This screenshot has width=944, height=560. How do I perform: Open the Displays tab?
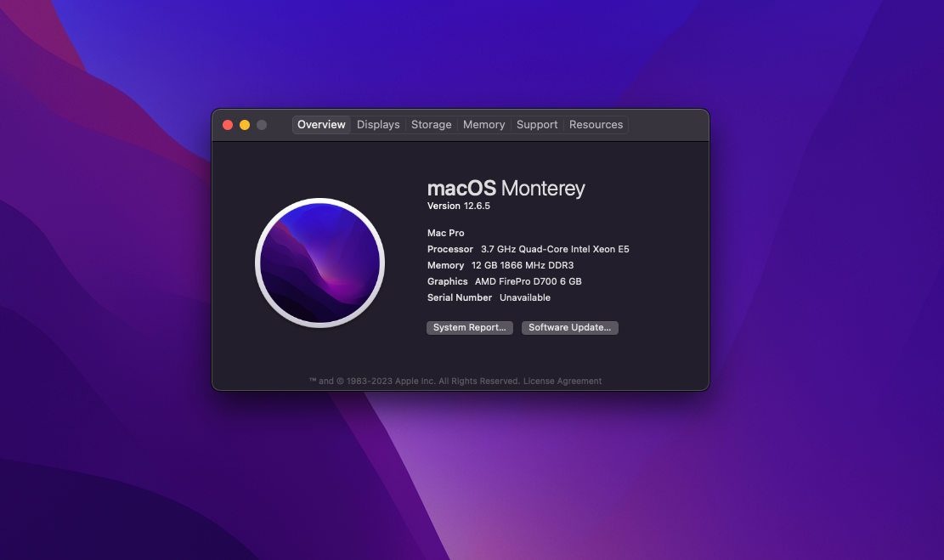(378, 125)
